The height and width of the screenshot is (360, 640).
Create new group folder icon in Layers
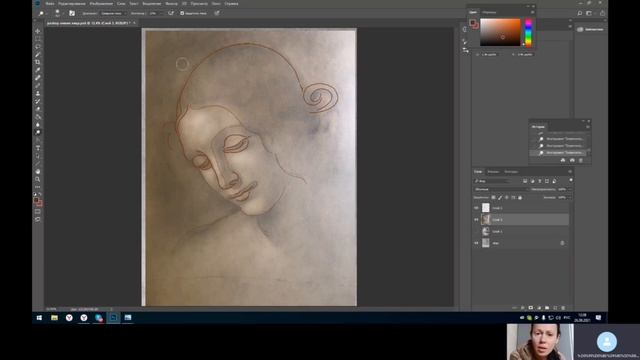point(547,308)
